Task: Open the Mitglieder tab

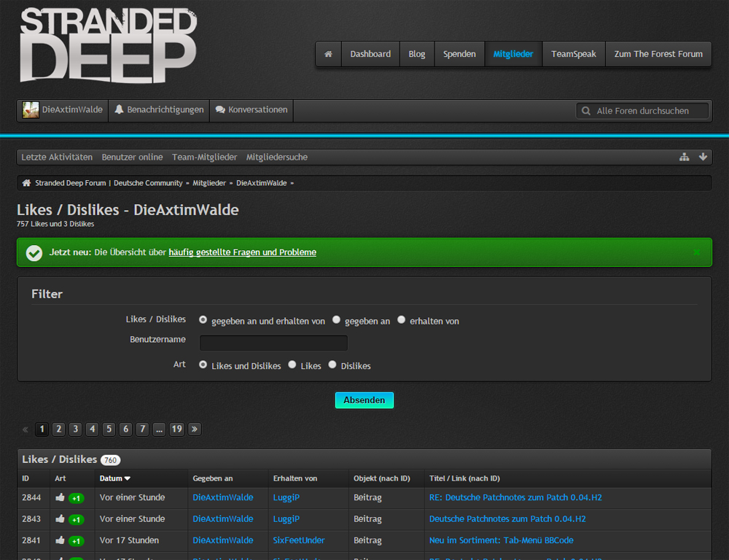Action: coord(513,54)
